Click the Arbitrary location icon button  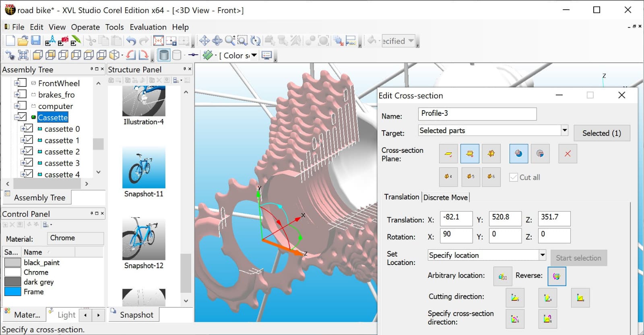point(503,276)
